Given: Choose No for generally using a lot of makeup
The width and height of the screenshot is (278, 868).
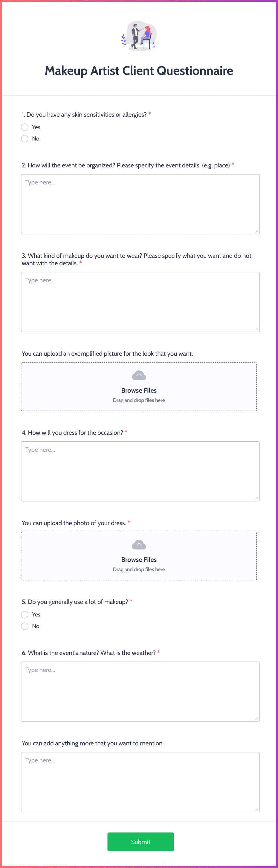Looking at the screenshot, I should click(25, 626).
